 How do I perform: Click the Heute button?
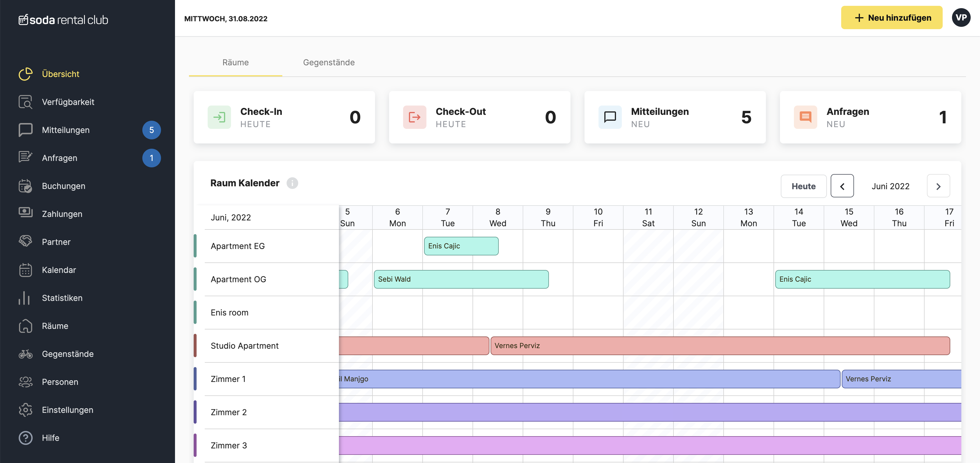point(804,186)
